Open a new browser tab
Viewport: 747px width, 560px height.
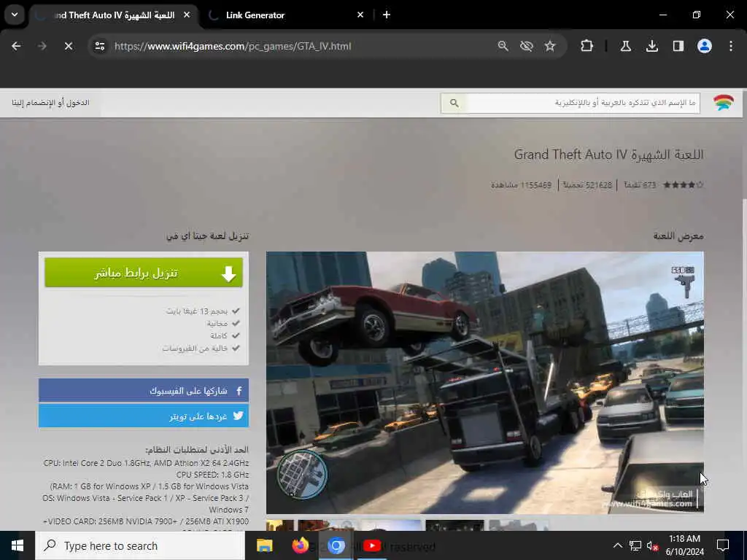(x=387, y=15)
